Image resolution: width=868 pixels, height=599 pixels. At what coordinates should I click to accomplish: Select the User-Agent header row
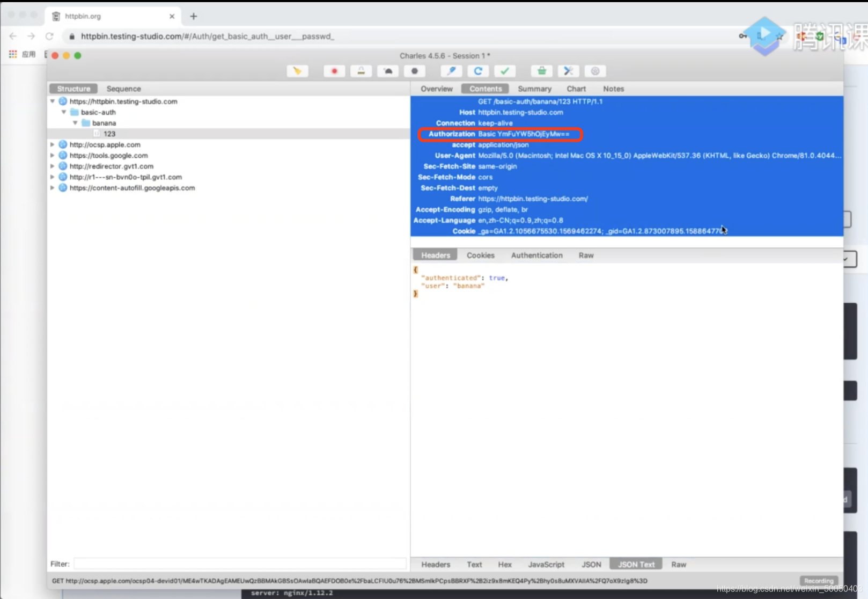(x=627, y=155)
